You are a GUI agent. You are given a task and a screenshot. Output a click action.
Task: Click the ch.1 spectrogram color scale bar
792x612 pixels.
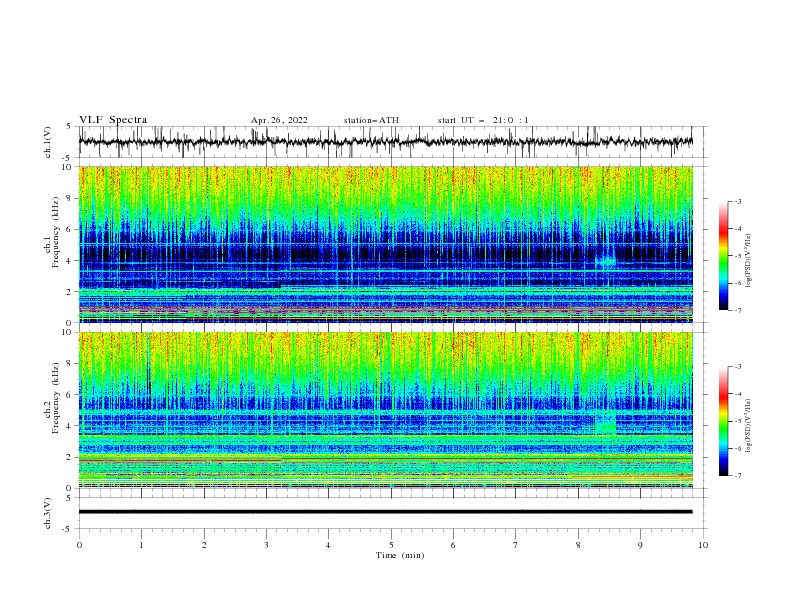(x=723, y=256)
